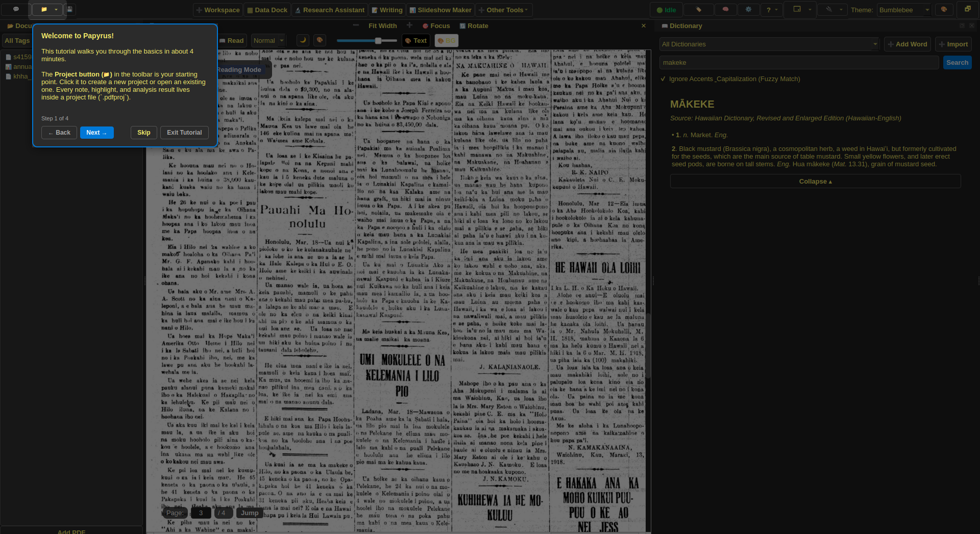Click the theme palette icon
The image size is (980, 534).
pyautogui.click(x=944, y=10)
